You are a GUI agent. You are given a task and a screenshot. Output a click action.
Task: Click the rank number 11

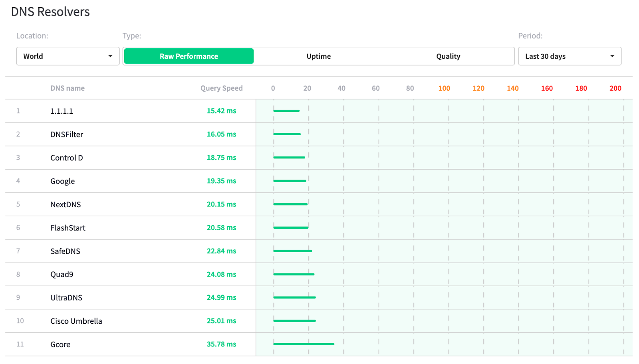tap(20, 344)
